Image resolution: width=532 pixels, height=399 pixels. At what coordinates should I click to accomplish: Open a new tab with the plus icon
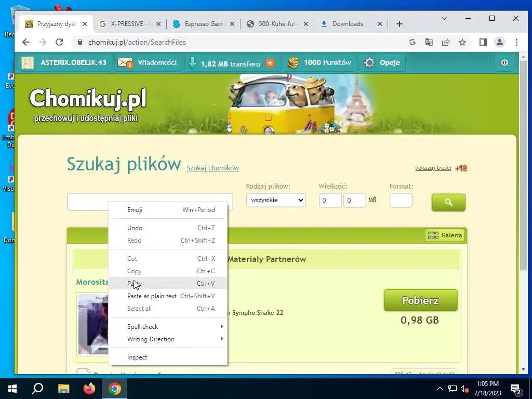[400, 24]
